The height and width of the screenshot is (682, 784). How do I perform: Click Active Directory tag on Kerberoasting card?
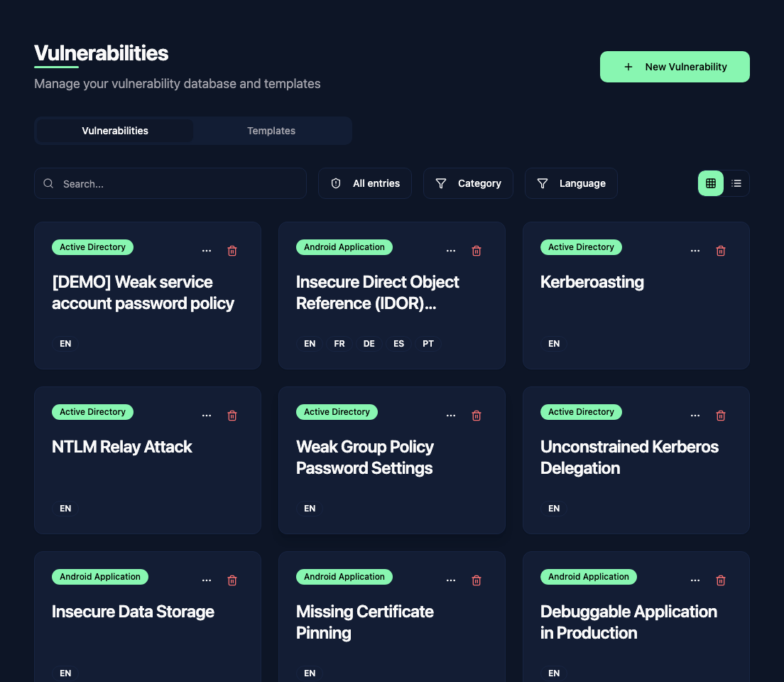click(581, 247)
